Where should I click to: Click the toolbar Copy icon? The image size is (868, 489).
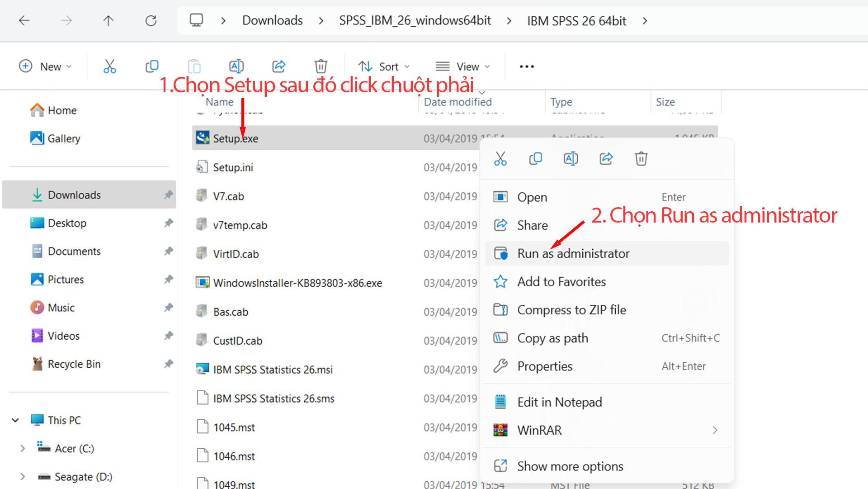152,66
